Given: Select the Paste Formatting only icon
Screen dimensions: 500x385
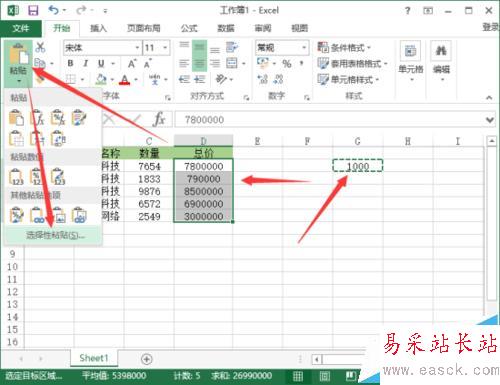Looking at the screenshot, I should point(16,215).
